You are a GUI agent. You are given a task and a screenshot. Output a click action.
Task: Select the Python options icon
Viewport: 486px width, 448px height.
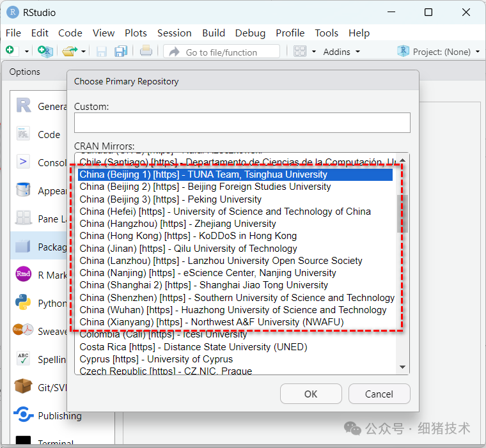[x=23, y=302]
